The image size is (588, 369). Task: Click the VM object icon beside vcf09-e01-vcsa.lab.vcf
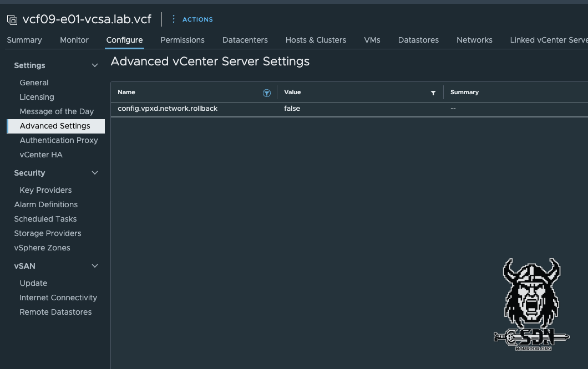[x=11, y=19]
